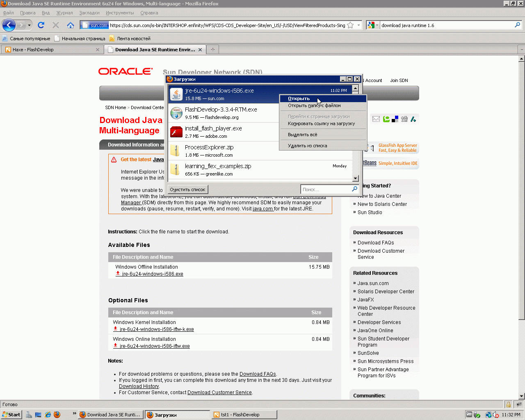Go back with the Firefox back arrow
The image size is (525, 420).
[9, 25]
